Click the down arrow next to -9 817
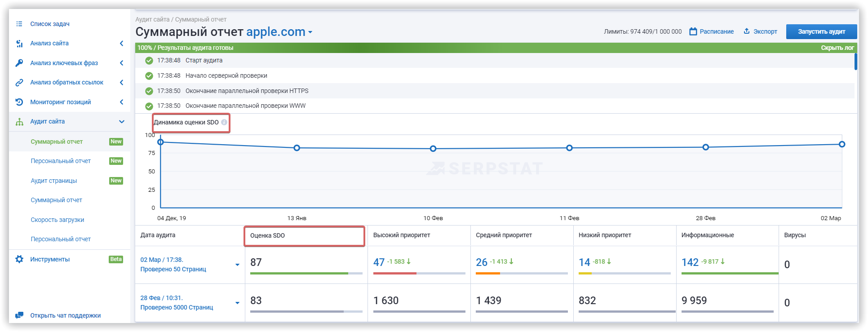 pyautogui.click(x=723, y=261)
